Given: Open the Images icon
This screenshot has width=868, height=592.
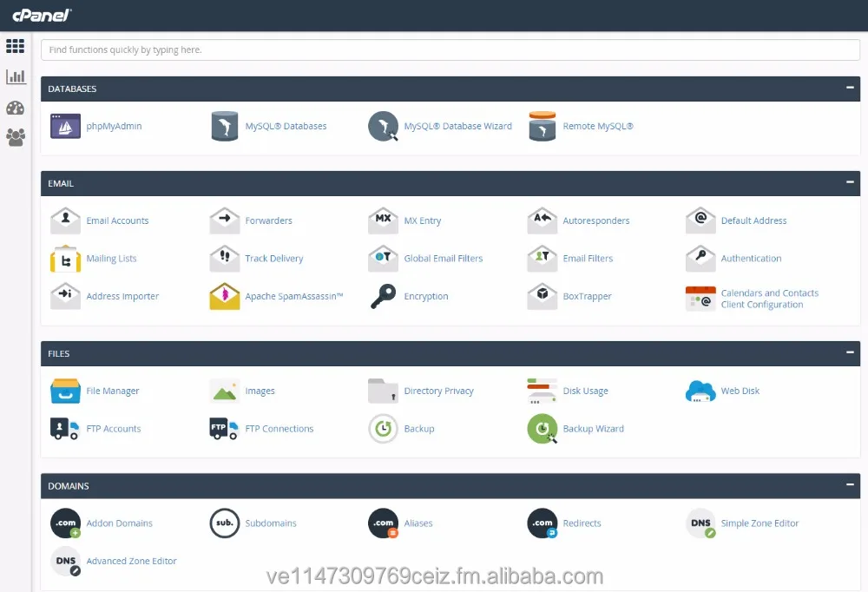Looking at the screenshot, I should (x=225, y=391).
